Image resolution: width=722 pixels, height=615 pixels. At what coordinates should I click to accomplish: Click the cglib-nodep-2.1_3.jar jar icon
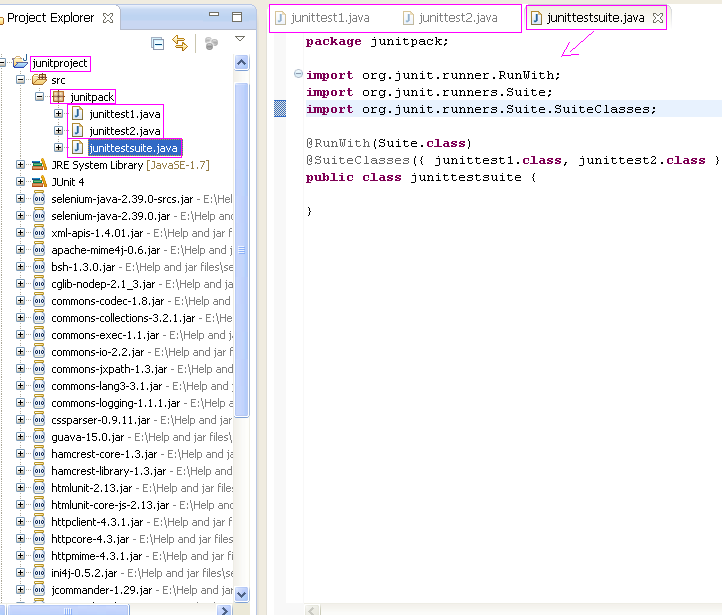39,284
